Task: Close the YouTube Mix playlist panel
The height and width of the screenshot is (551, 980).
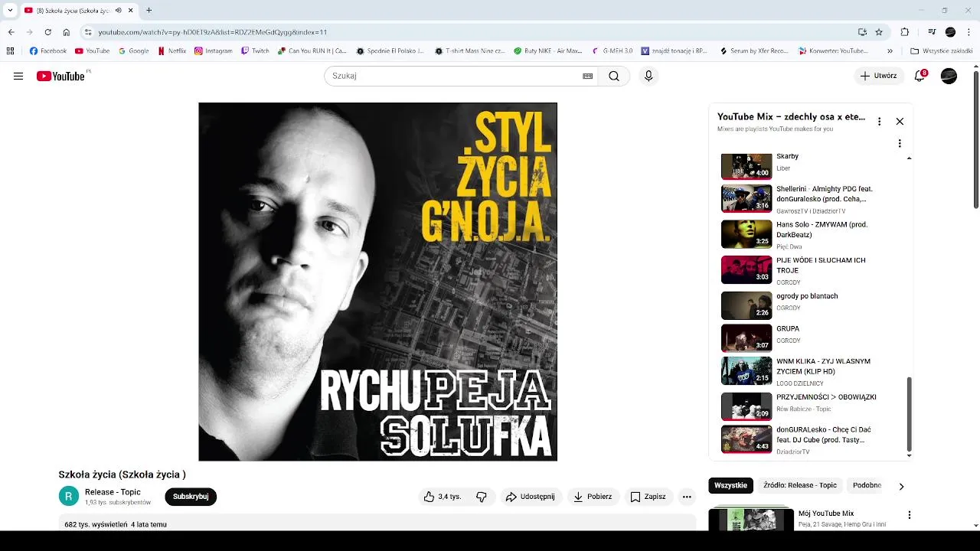Action: pyautogui.click(x=900, y=121)
